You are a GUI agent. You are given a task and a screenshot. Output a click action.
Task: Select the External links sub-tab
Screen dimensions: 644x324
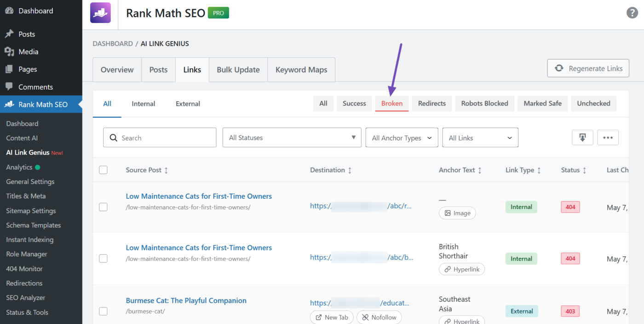point(188,104)
